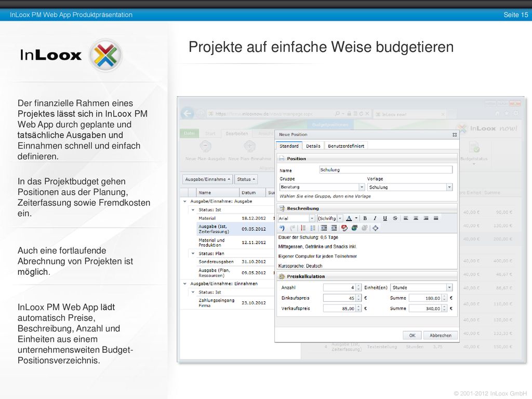Undo last edit in description editor

pos(282,228)
